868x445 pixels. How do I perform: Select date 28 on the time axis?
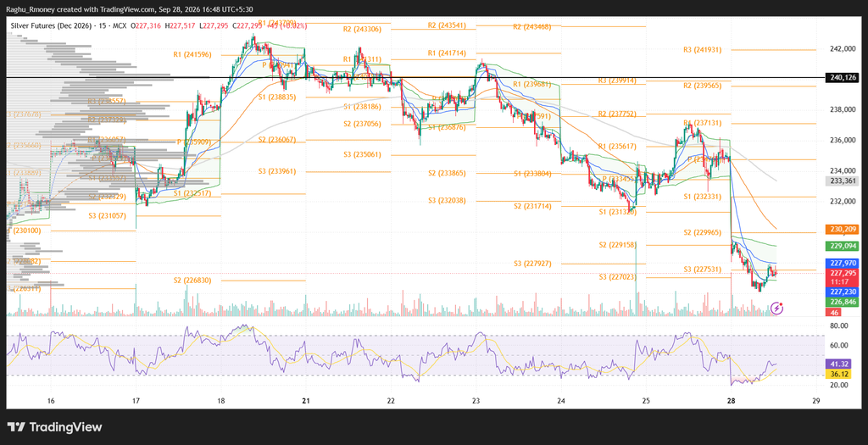tap(732, 400)
